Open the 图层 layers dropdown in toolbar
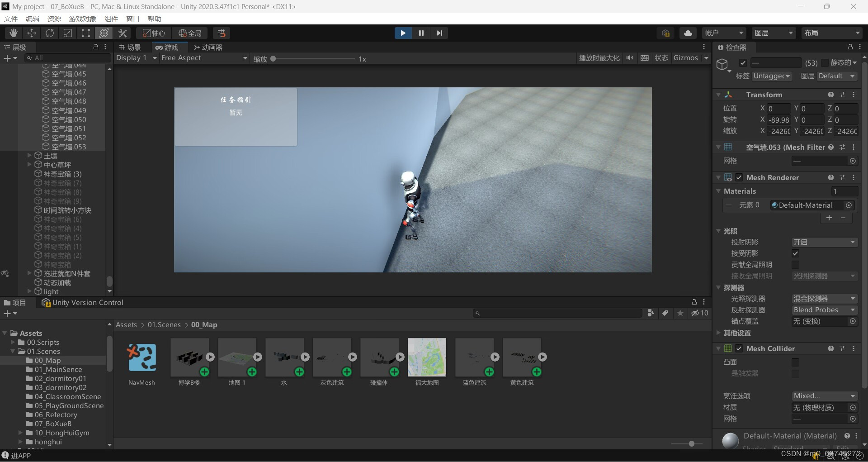This screenshot has height=462, width=868. click(774, 33)
